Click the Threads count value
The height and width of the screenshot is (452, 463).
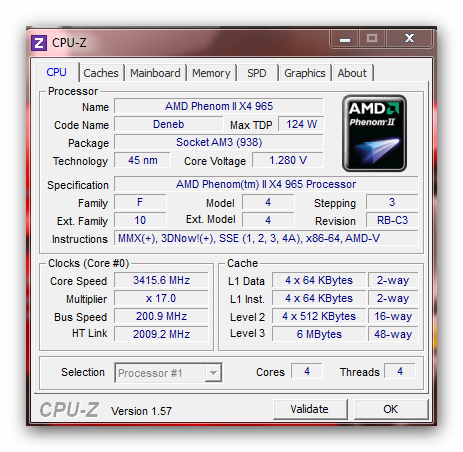point(400,371)
